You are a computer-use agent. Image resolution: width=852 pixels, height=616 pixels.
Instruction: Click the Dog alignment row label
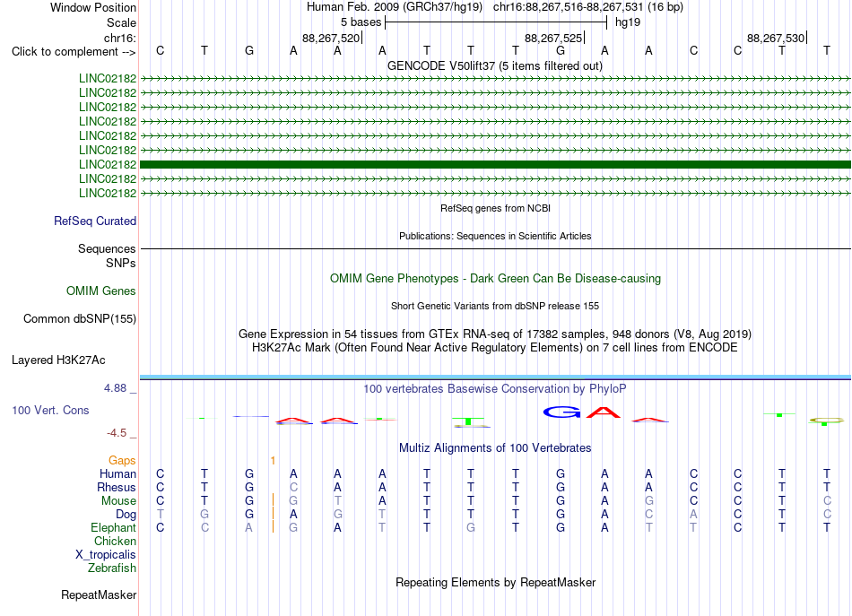(126, 514)
